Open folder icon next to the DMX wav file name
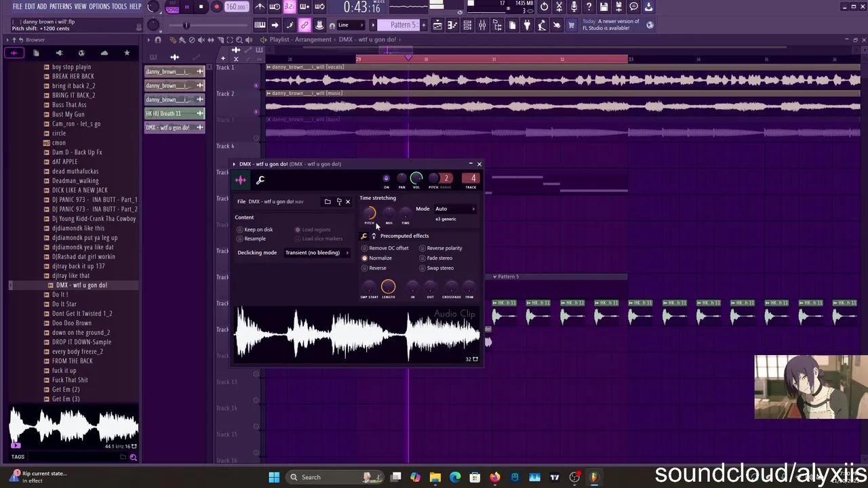The image size is (868, 488). coord(328,201)
